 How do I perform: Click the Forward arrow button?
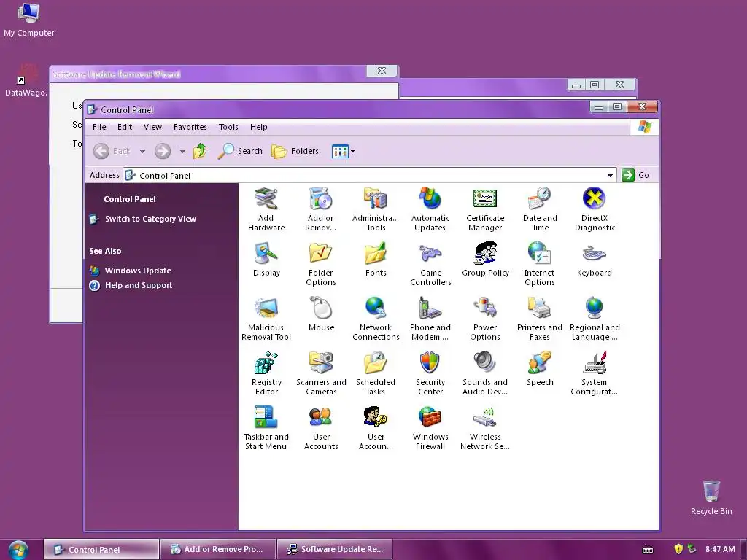(x=163, y=151)
